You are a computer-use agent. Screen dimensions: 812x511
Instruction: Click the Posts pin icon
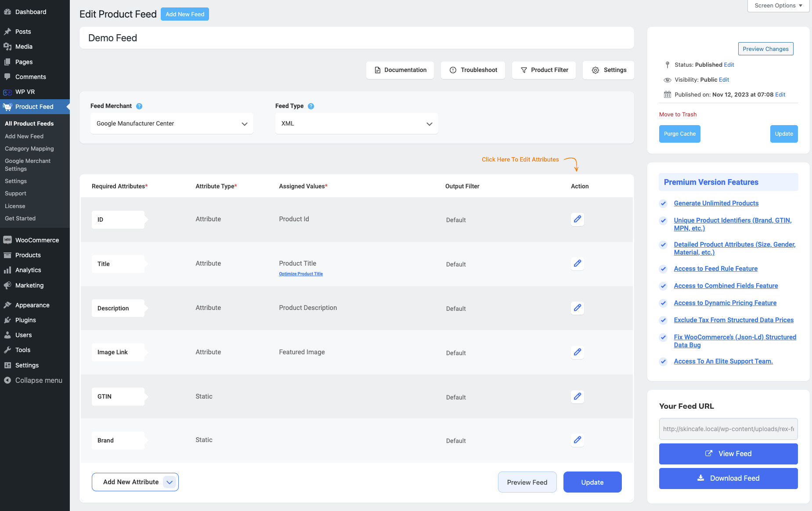7,32
